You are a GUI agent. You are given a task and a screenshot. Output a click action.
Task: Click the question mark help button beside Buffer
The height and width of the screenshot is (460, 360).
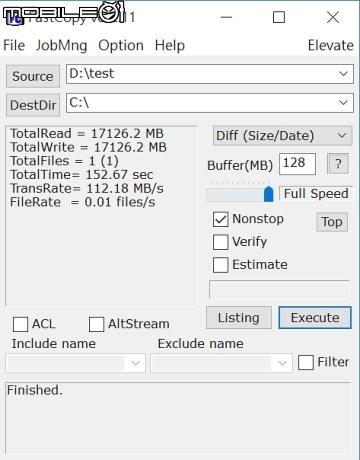[x=338, y=164]
